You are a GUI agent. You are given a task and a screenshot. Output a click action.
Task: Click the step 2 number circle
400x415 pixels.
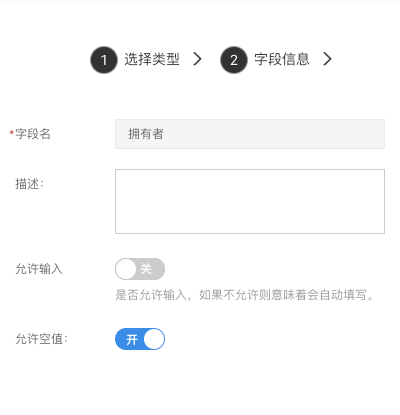click(234, 60)
